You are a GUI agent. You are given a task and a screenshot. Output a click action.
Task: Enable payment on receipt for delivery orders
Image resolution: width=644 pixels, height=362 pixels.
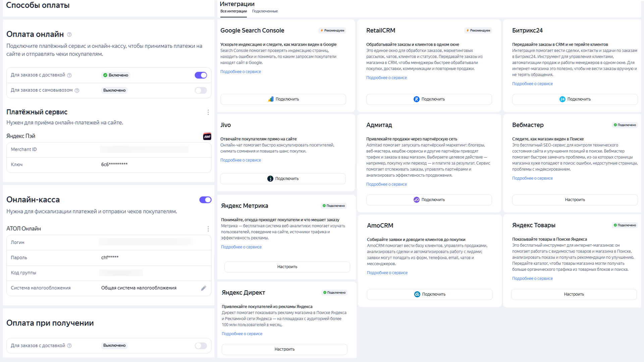201,346
